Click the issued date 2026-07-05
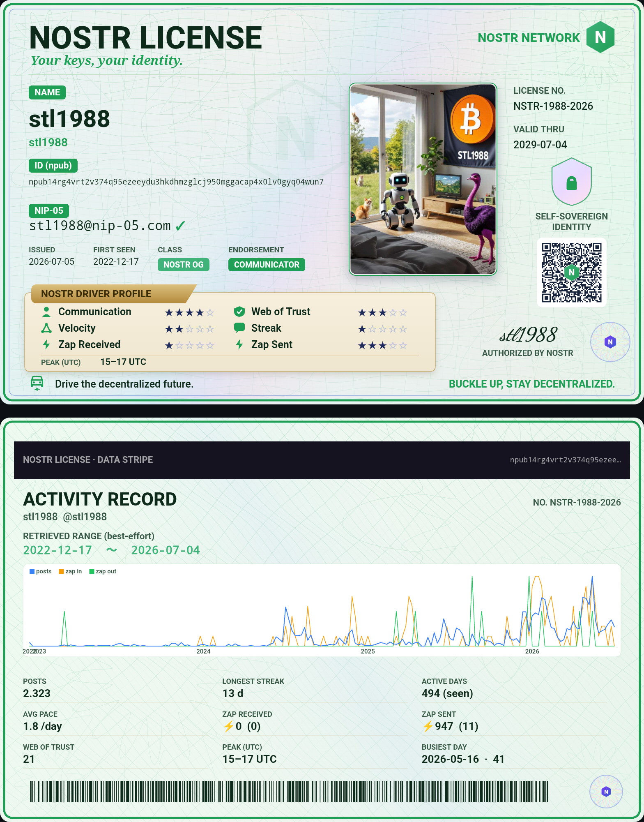The image size is (644, 822). [51, 262]
